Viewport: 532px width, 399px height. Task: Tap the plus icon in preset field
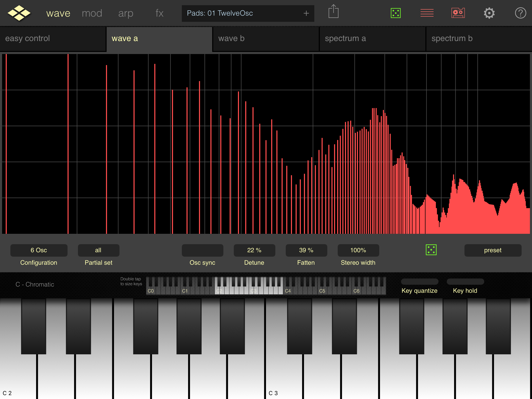[306, 13]
